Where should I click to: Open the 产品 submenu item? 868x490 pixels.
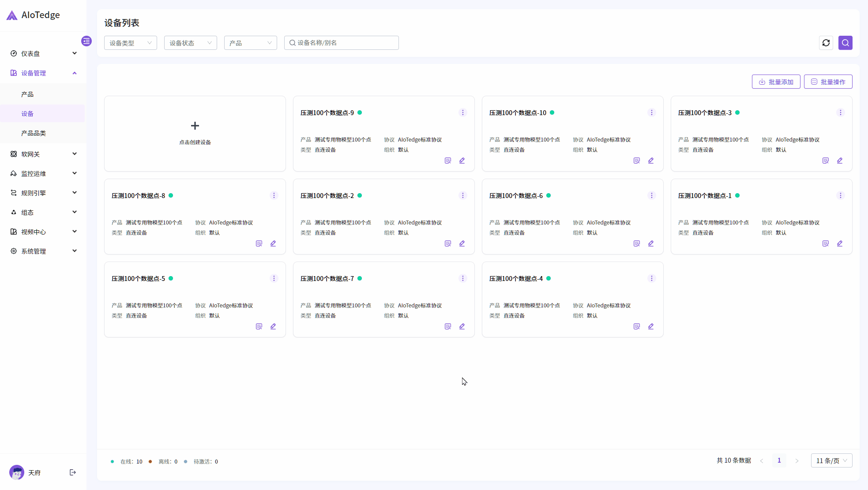(27, 94)
